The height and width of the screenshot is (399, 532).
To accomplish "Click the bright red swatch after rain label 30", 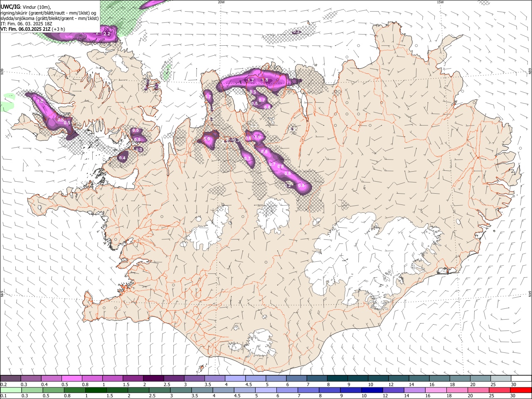I will pyautogui.click(x=521, y=390).
